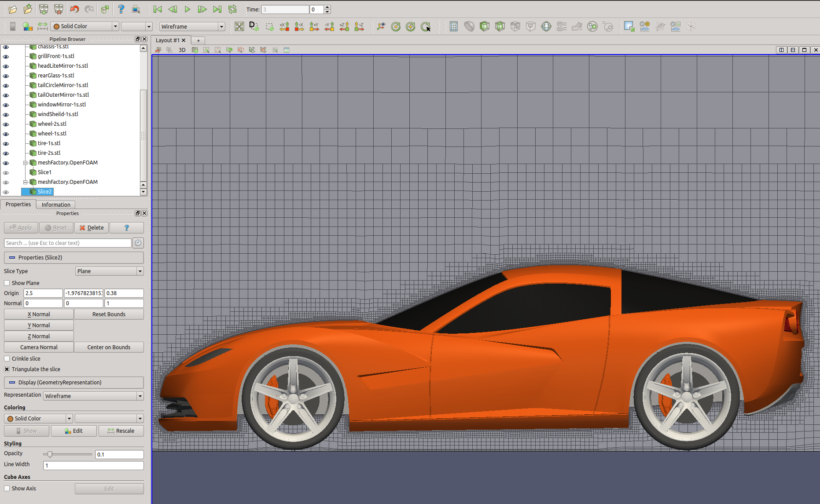Select the Layout #1 tab
Screen dimensions: 820x504
click(x=167, y=40)
